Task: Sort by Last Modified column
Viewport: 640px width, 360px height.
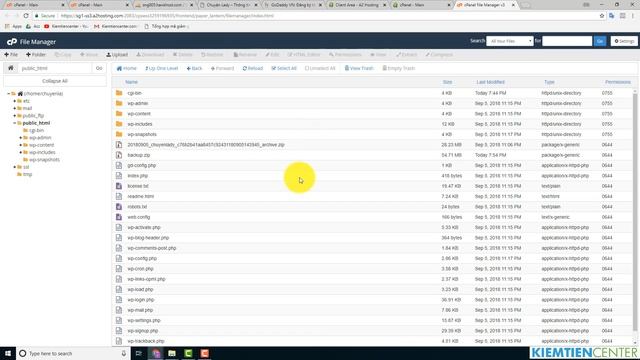Action: (x=490, y=82)
